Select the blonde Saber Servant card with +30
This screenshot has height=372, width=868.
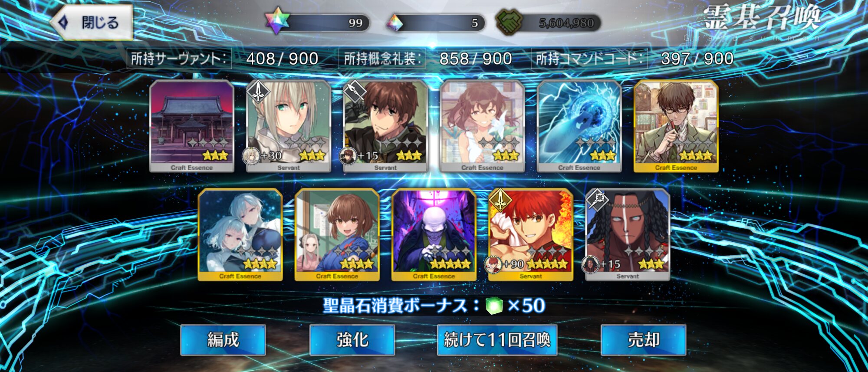coord(289,126)
